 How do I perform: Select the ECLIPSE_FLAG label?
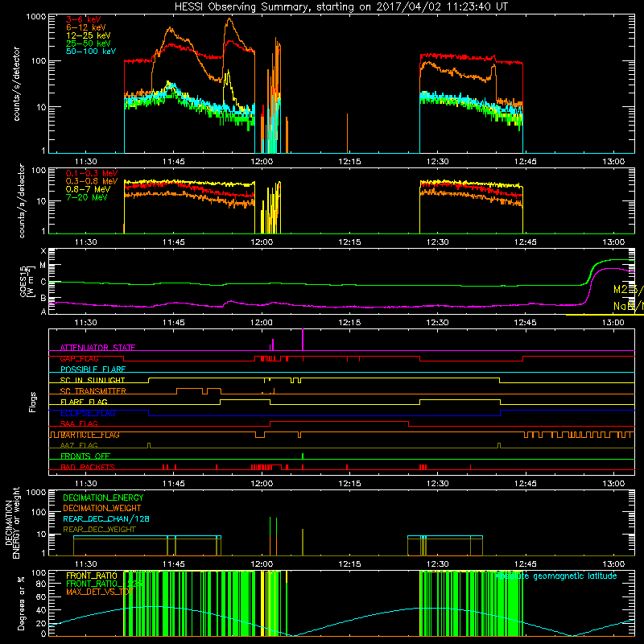(x=88, y=413)
